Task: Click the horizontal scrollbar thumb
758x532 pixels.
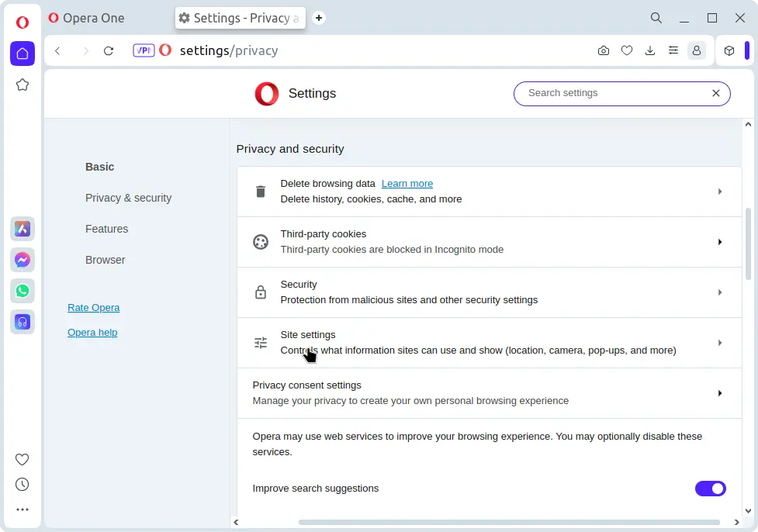Action: [509, 522]
